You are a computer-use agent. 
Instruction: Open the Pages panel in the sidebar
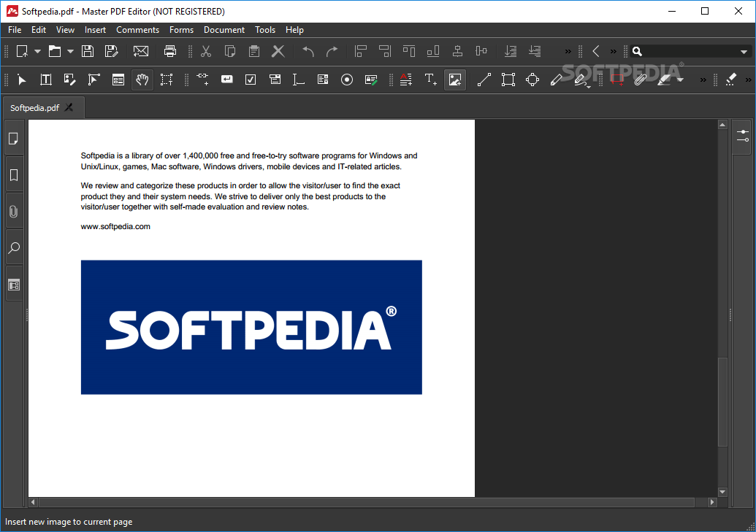pyautogui.click(x=14, y=139)
